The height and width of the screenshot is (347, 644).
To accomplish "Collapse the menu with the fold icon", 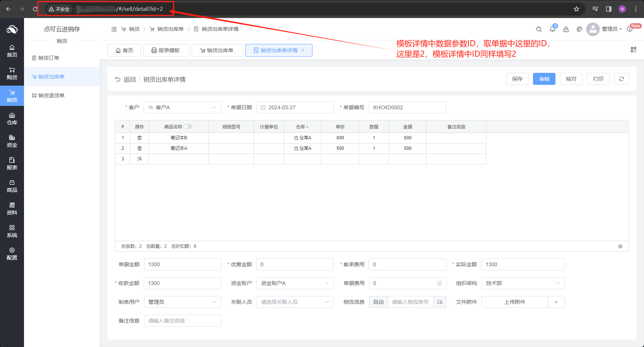I will click(114, 29).
